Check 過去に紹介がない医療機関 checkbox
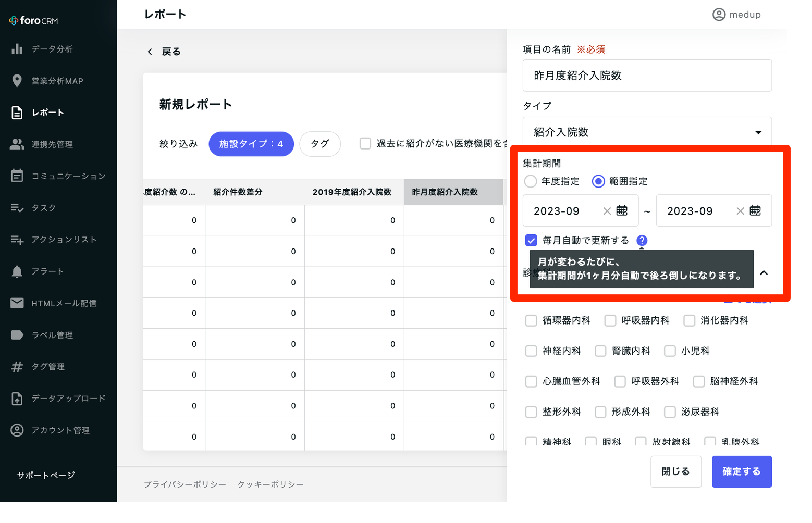This screenshot has width=812, height=523. click(x=365, y=143)
